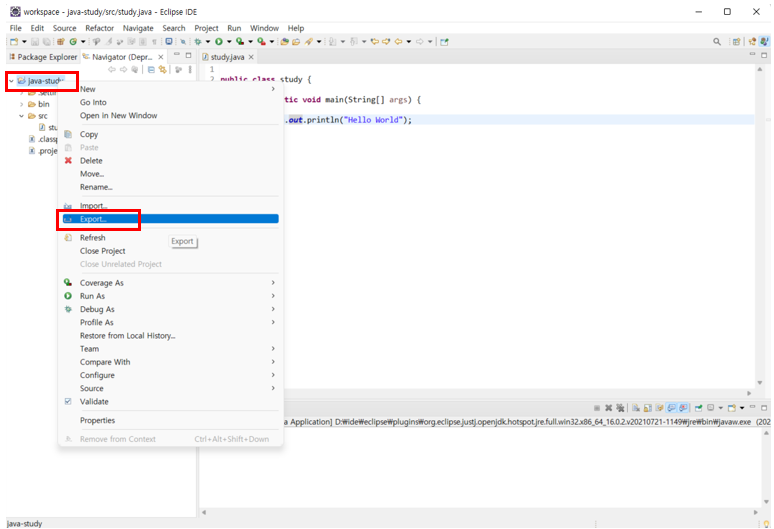This screenshot has width=774, height=529.
Task: Click the New wizard toolbar icon
Action: 14,42
